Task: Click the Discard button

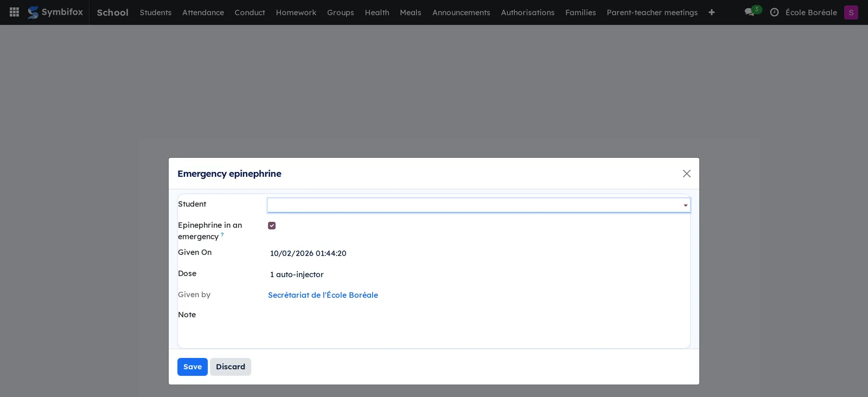Action: [x=231, y=367]
